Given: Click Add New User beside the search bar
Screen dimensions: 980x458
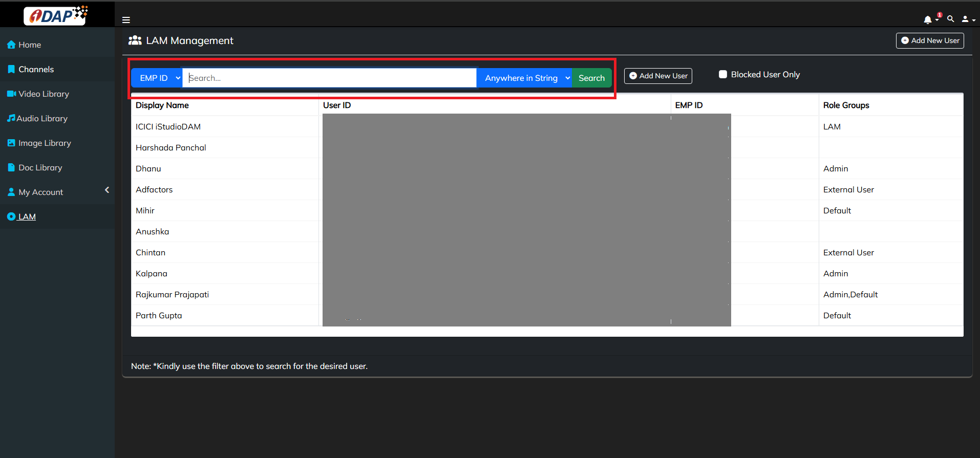Looking at the screenshot, I should (658, 76).
